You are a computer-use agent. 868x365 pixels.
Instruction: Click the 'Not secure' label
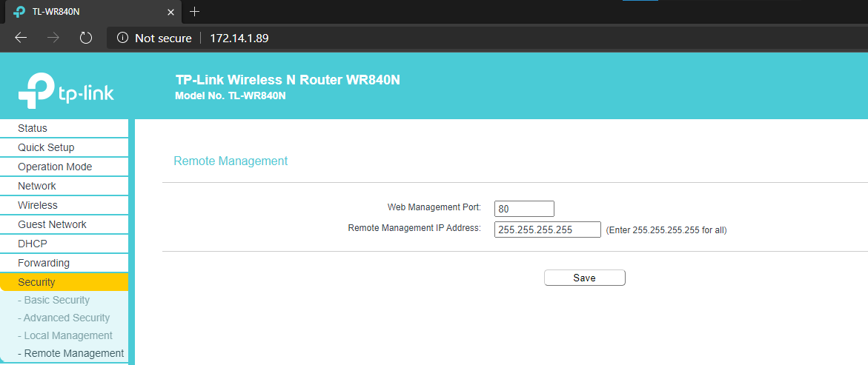click(163, 38)
